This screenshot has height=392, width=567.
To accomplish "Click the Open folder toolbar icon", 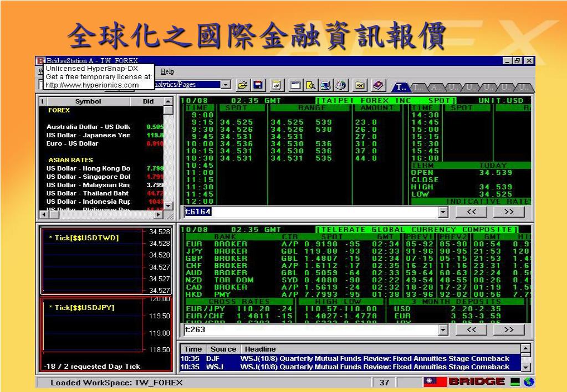I will (x=243, y=85).
